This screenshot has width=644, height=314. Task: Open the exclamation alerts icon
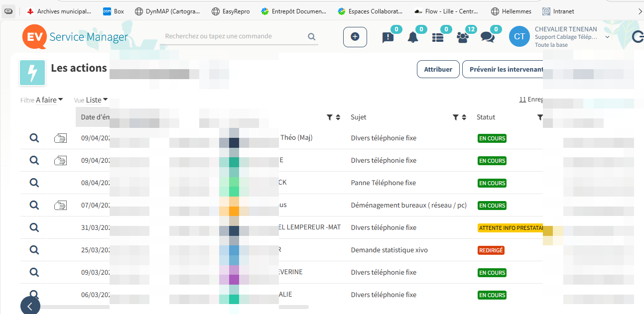(x=388, y=37)
